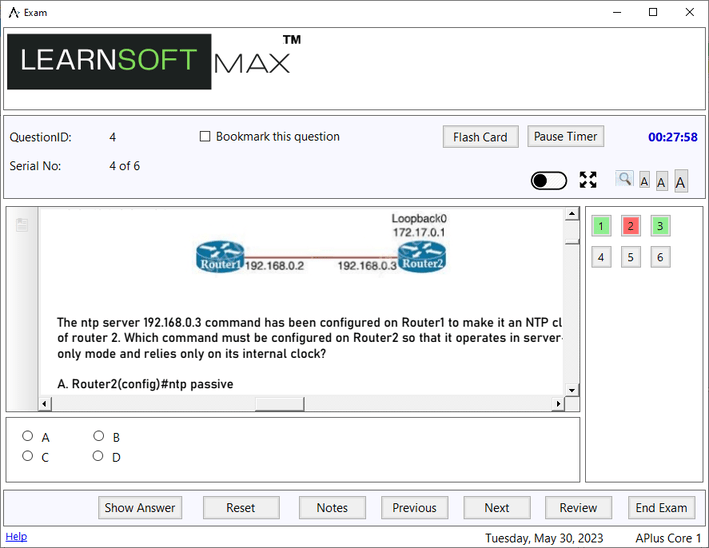Jump to question 3 in navigator
The height and width of the screenshot is (548, 709).
pyautogui.click(x=660, y=226)
